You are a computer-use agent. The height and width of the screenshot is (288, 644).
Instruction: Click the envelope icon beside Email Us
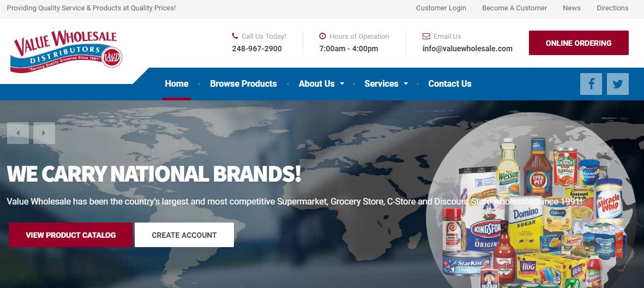426,36
